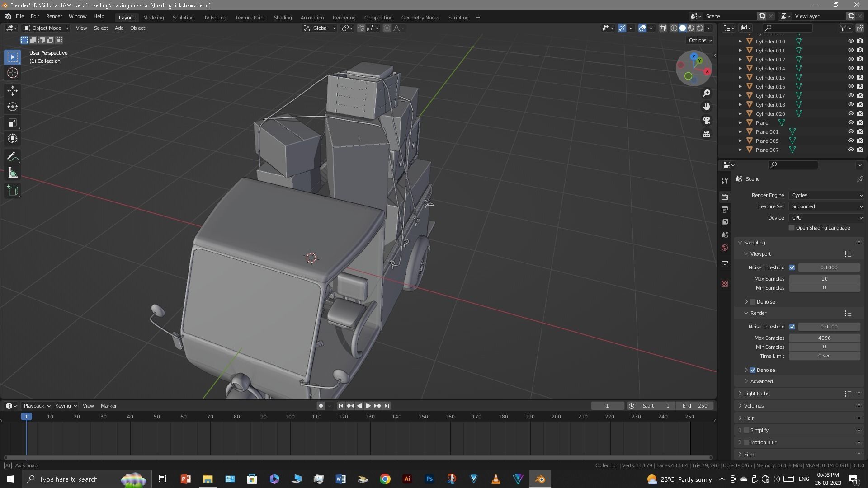Open the Render menu
The height and width of the screenshot is (488, 868).
[x=54, y=16]
